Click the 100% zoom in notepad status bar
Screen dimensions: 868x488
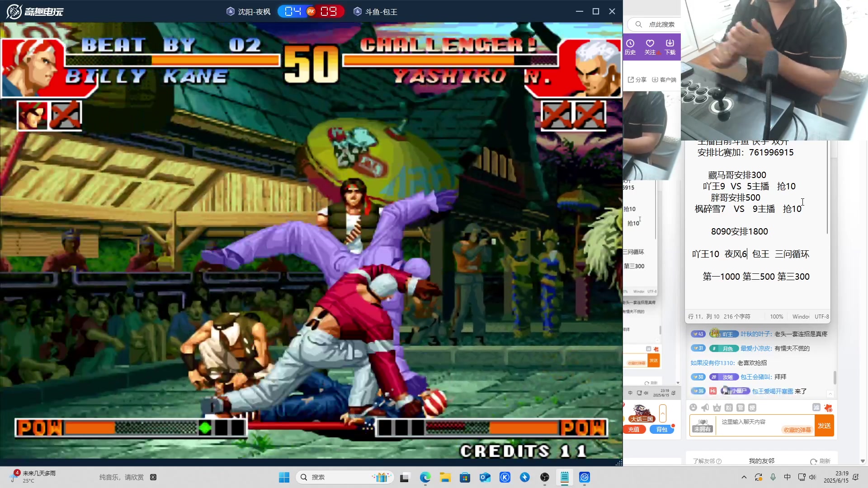click(x=777, y=317)
